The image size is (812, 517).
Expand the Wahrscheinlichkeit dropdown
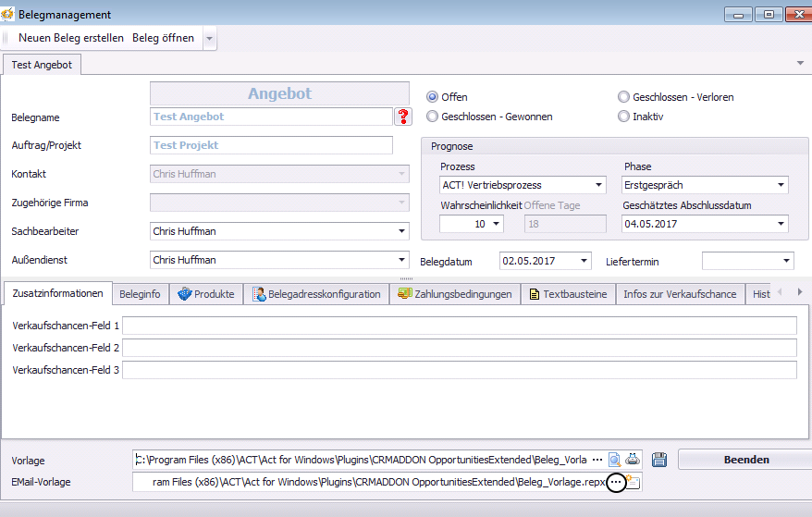pos(496,224)
